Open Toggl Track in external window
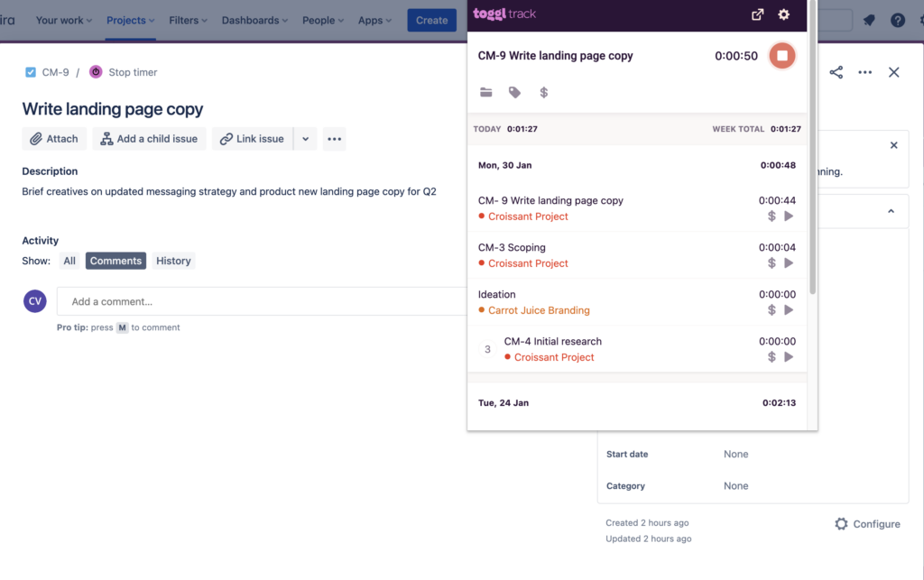924x580 pixels. click(x=757, y=14)
